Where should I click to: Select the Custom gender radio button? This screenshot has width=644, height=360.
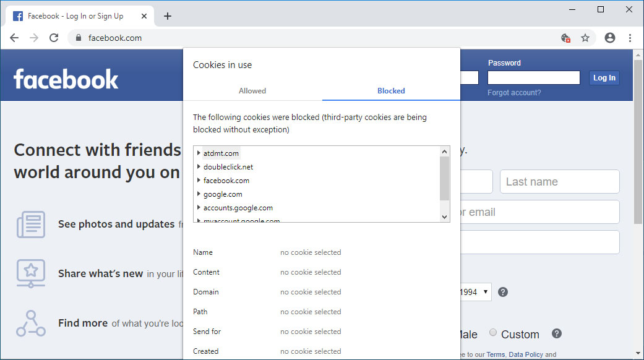click(493, 333)
